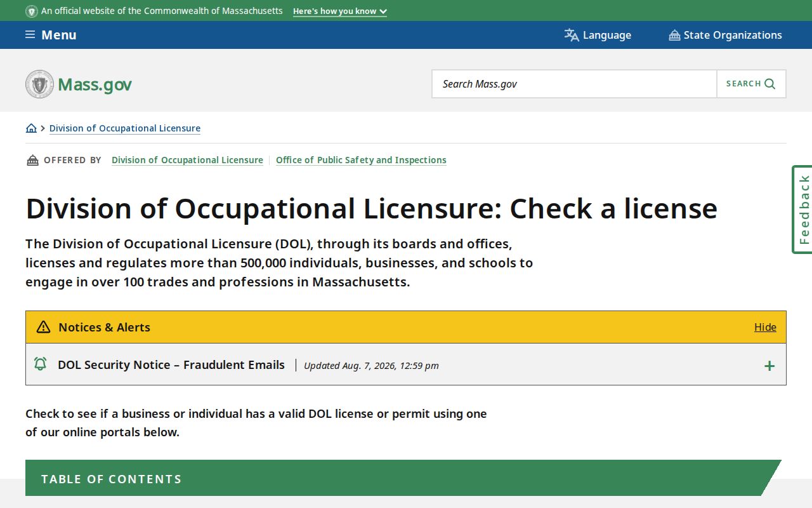Click the state seal icon in the top banner
The height and width of the screenshot is (508, 812).
click(32, 11)
